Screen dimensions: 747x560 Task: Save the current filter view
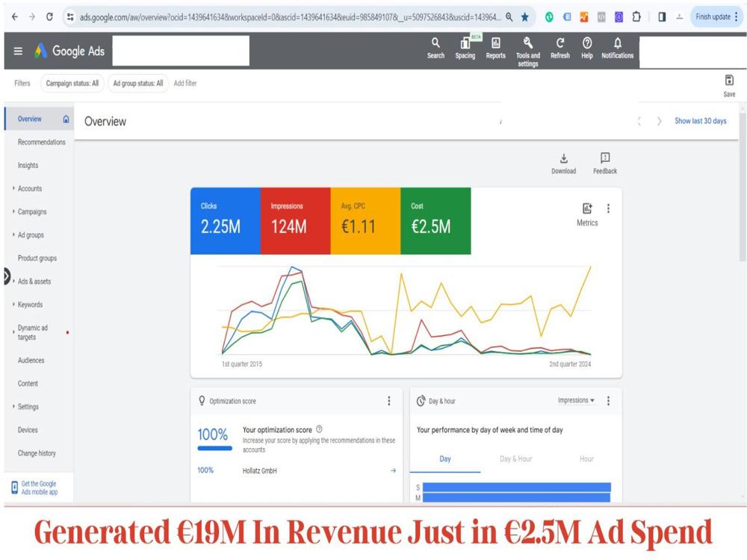click(x=729, y=86)
